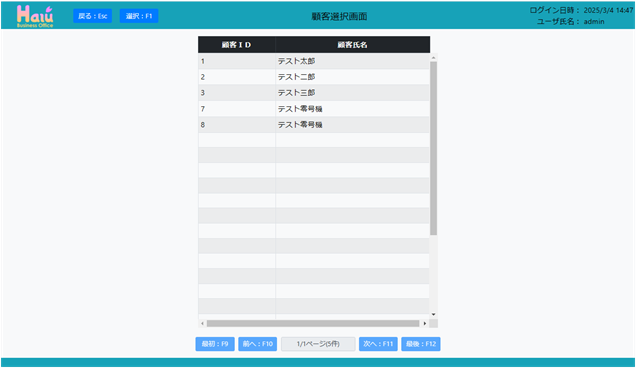Click the ログイン日時 2025/3/4 14:47 text
The image size is (636, 368).
[x=581, y=11]
